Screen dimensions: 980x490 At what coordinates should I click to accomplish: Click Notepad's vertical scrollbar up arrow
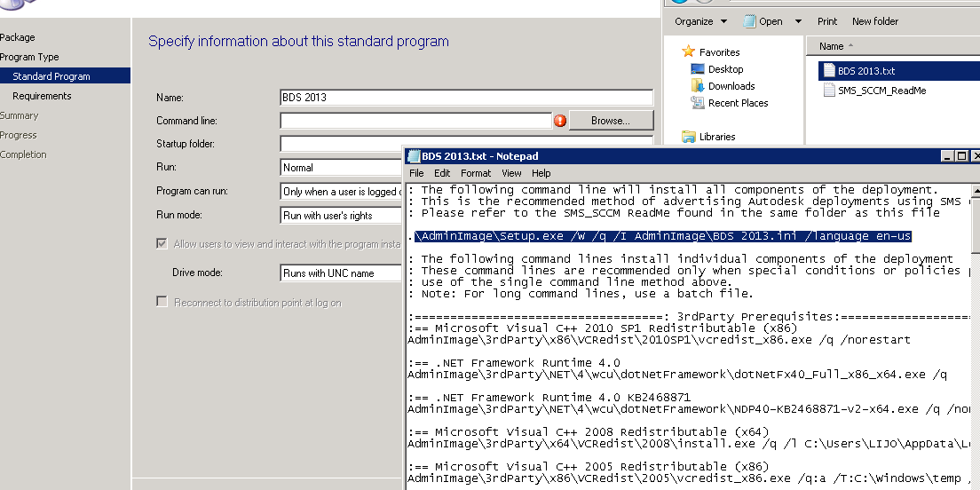pos(976,189)
